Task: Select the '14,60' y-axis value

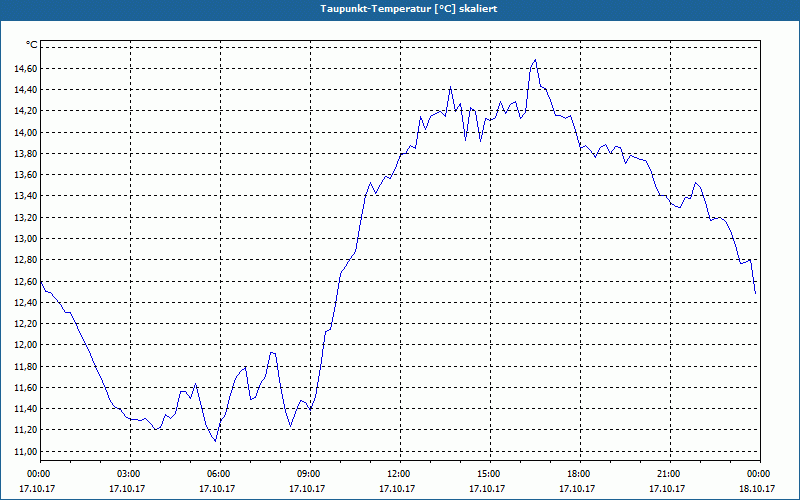Action: click(26, 68)
